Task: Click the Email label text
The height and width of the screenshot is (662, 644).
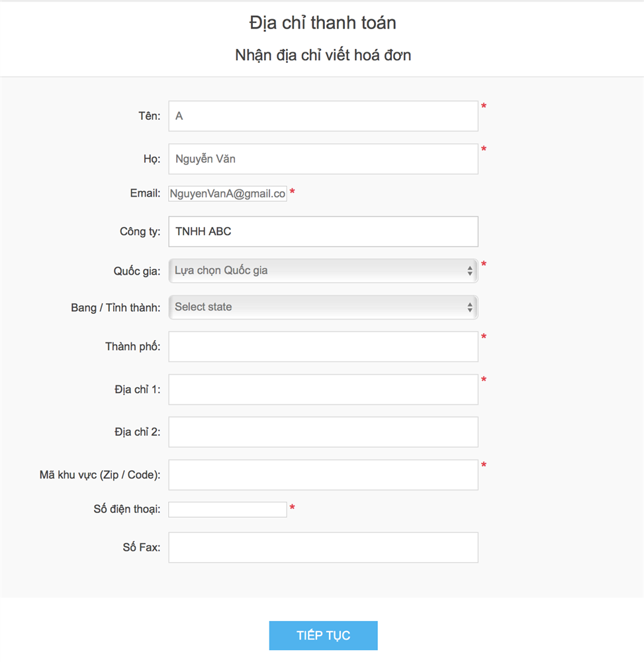Action: pyautogui.click(x=145, y=193)
